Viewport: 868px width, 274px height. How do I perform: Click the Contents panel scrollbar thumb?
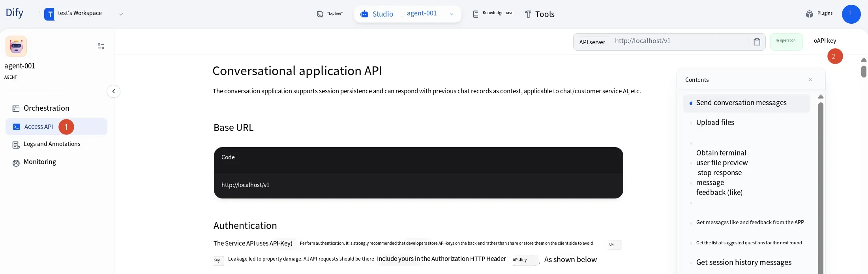821,188
